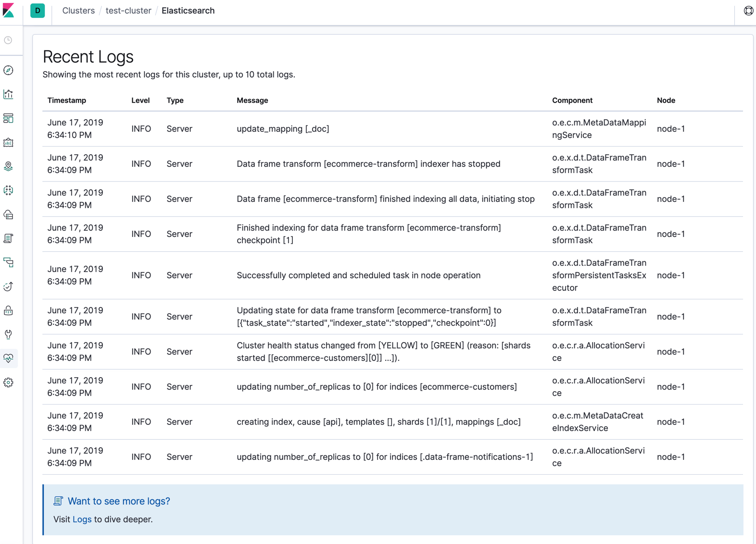Open the help menu in the top right
Viewport: 756px width, 544px height.
(x=748, y=11)
